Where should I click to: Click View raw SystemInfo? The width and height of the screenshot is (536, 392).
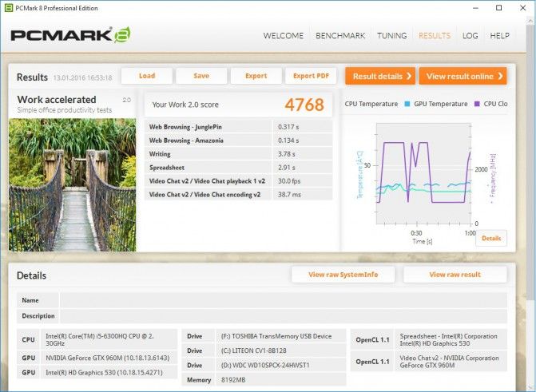[343, 275]
